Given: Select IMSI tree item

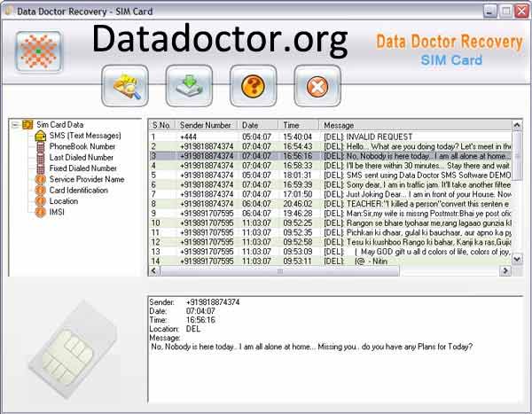Looking at the screenshot, I should point(57,212).
